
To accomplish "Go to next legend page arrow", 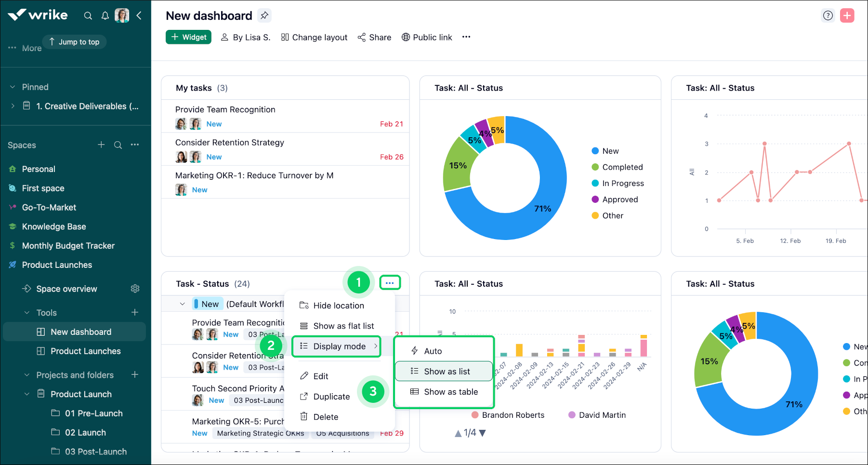I will click(483, 433).
